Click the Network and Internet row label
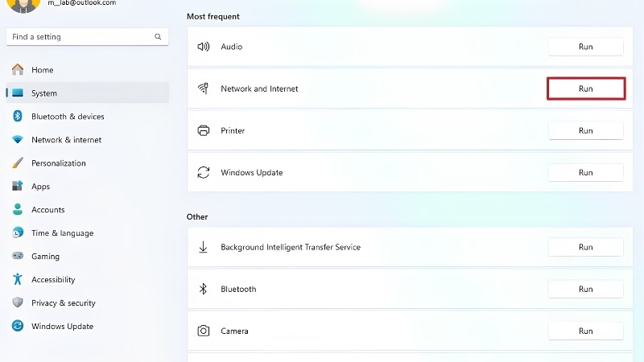The height and width of the screenshot is (362, 644). pyautogui.click(x=259, y=88)
